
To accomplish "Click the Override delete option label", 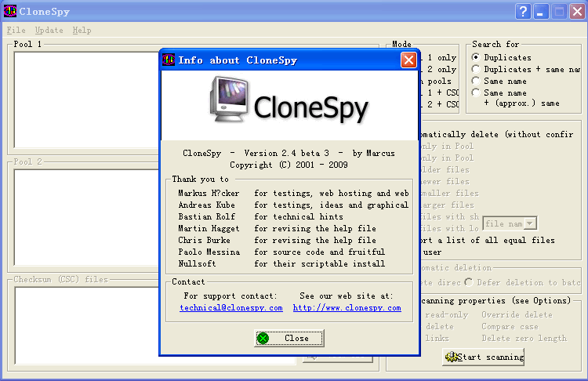I will tap(517, 314).
